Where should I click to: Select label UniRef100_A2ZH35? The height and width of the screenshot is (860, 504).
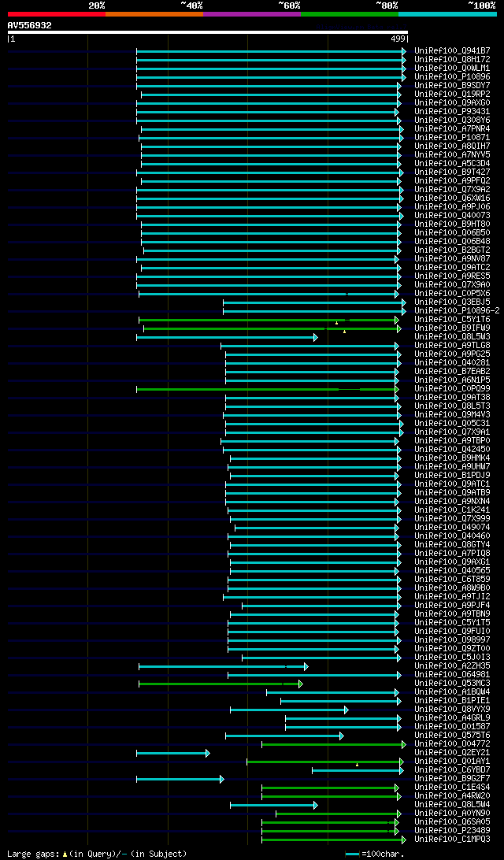pos(453,665)
